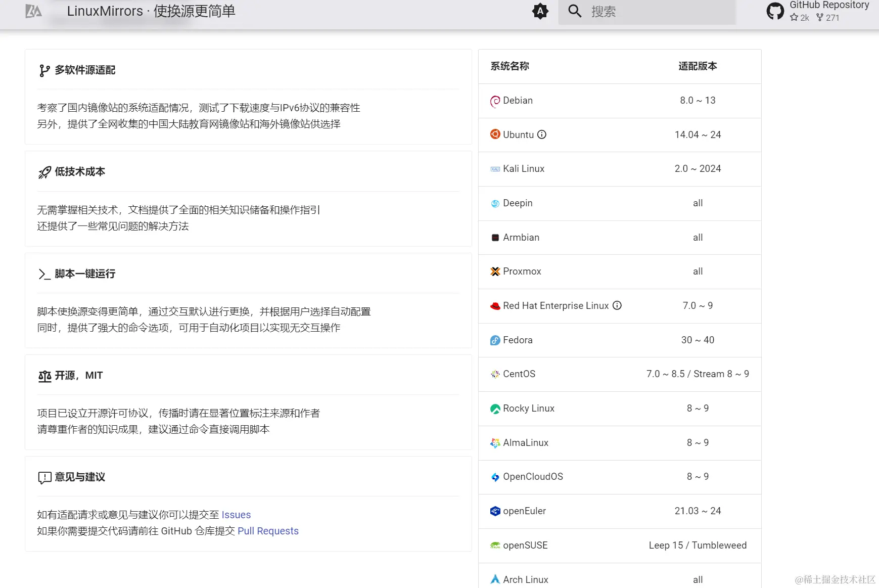
Task: Click the Kali Linux name text
Action: pyautogui.click(x=524, y=168)
